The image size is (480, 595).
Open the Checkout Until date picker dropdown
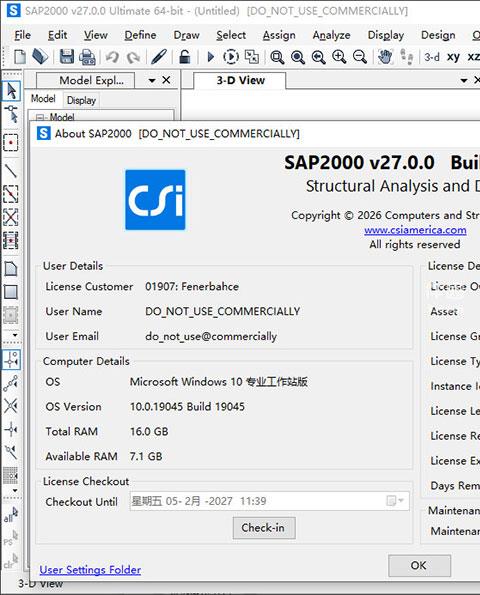395,501
